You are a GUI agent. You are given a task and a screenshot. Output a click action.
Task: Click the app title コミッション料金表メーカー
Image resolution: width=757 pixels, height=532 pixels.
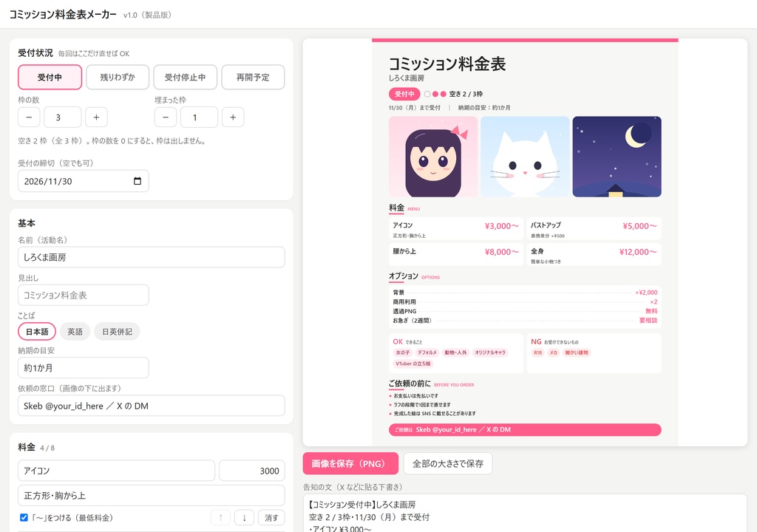[63, 15]
